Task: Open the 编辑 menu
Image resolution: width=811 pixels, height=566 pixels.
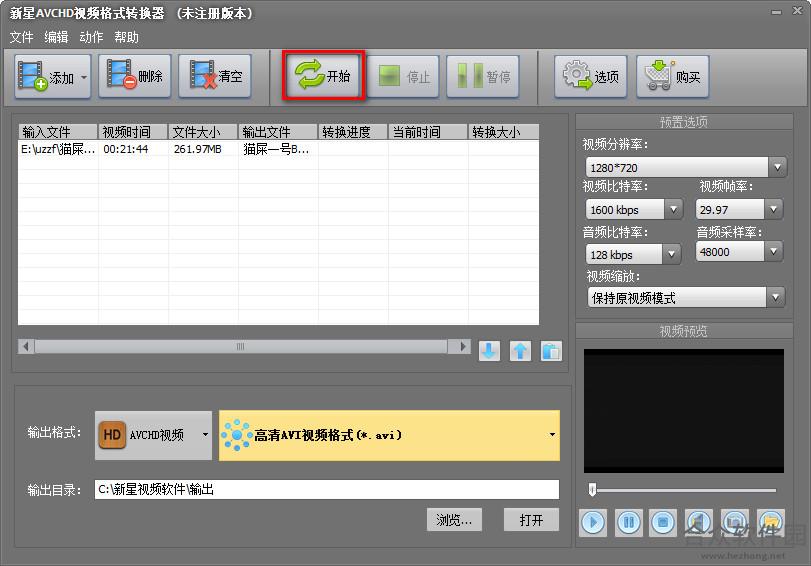Action: (x=56, y=37)
